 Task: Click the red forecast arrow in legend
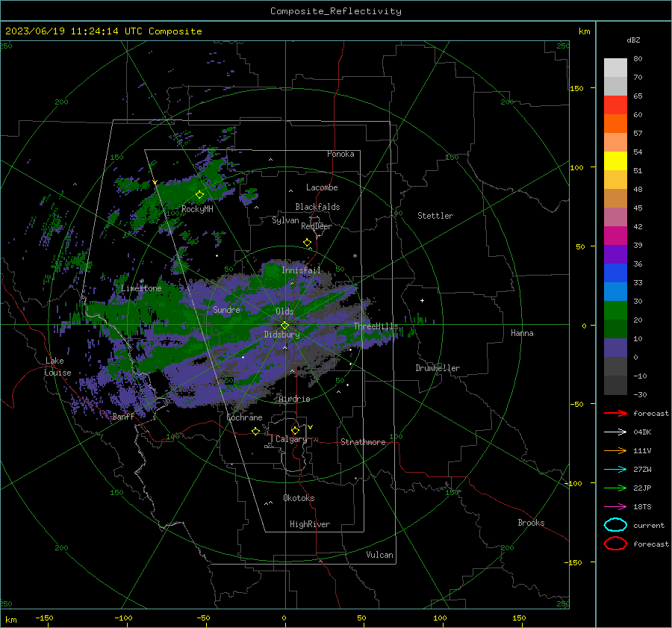point(615,413)
